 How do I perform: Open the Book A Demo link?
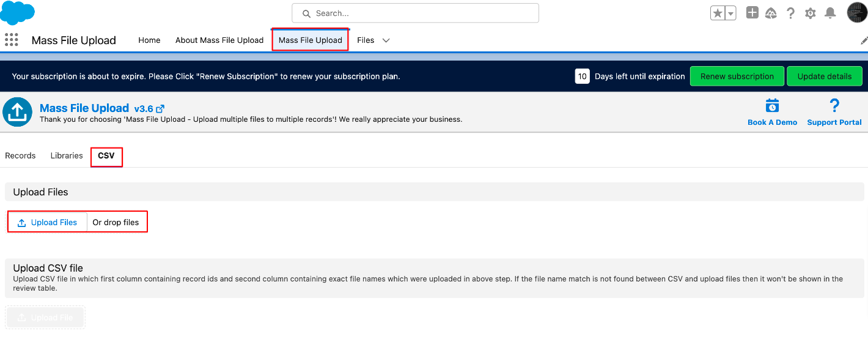(x=773, y=122)
